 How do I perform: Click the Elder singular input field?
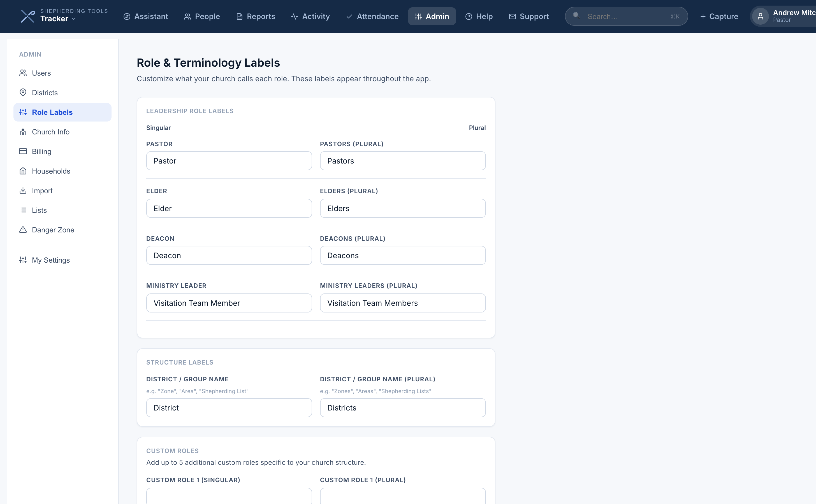(x=229, y=208)
